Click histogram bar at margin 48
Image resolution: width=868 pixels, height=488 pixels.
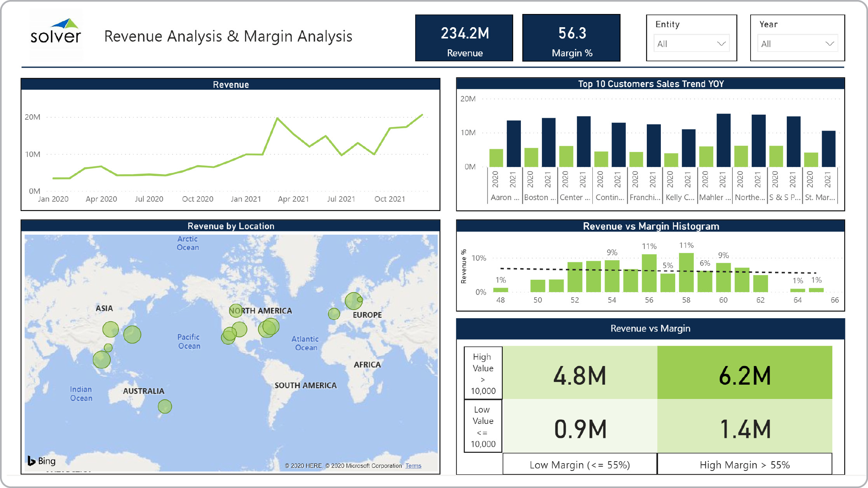click(x=500, y=290)
